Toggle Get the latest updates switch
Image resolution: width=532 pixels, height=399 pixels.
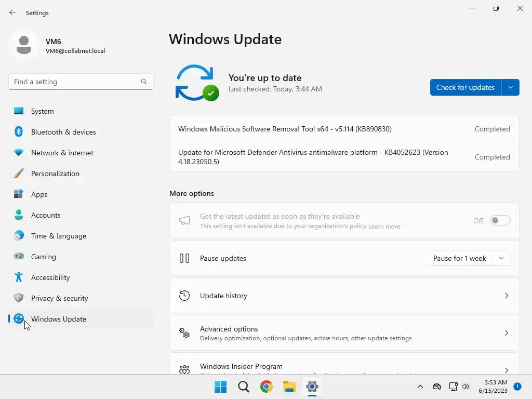coord(500,220)
